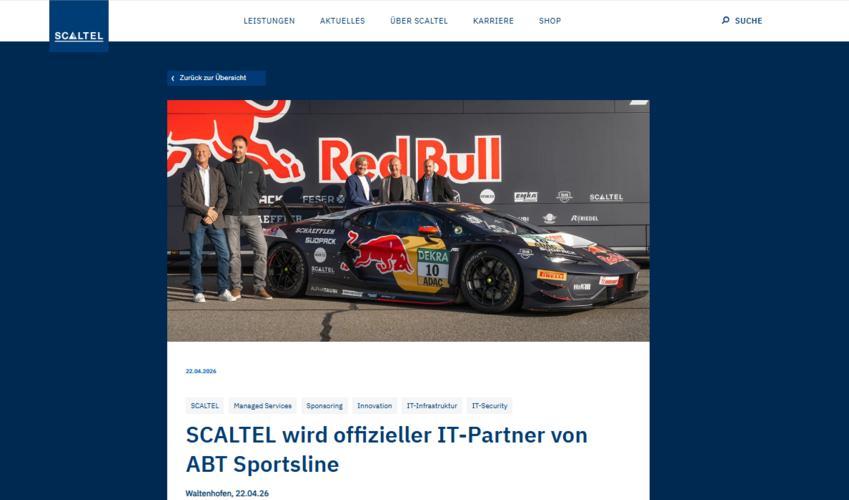This screenshot has height=500, width=849.
Task: Open the Über Scaltel menu
Action: [419, 21]
